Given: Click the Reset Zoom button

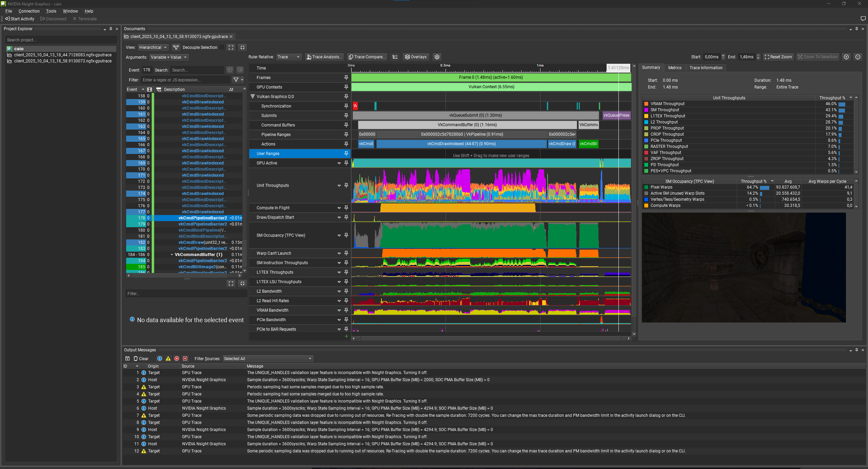Looking at the screenshot, I should pos(778,57).
